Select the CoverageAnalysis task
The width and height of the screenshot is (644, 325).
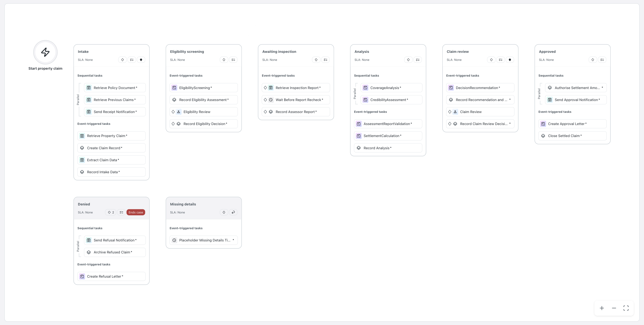click(x=391, y=88)
